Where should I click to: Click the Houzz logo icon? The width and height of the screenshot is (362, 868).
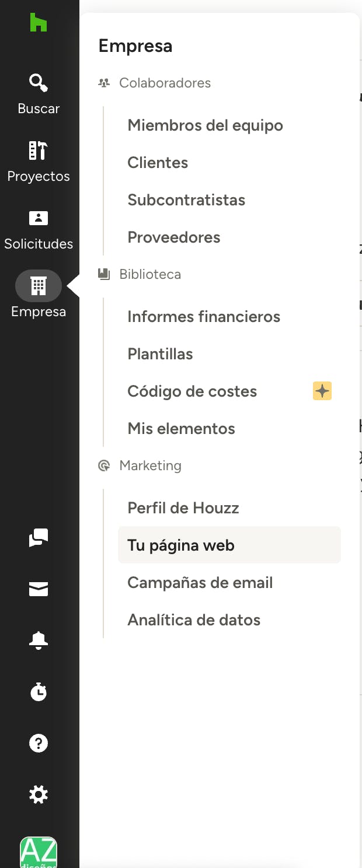tap(39, 23)
